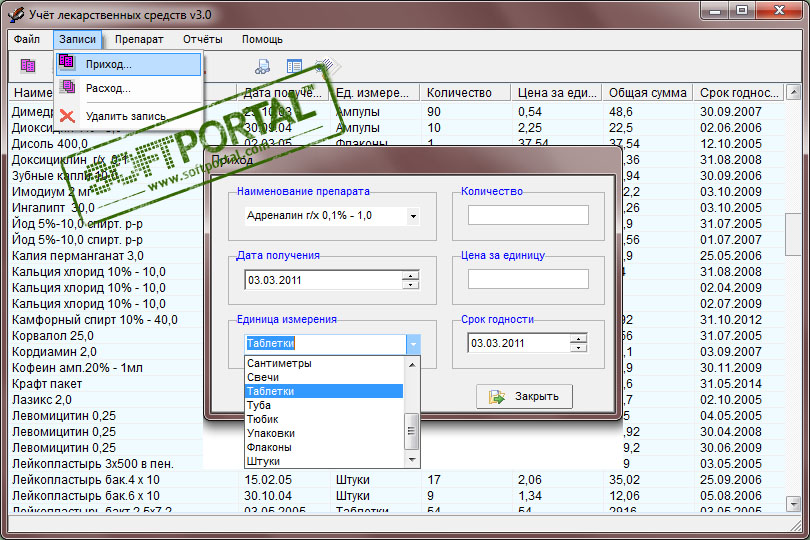Click the Записи menu header

(x=77, y=39)
